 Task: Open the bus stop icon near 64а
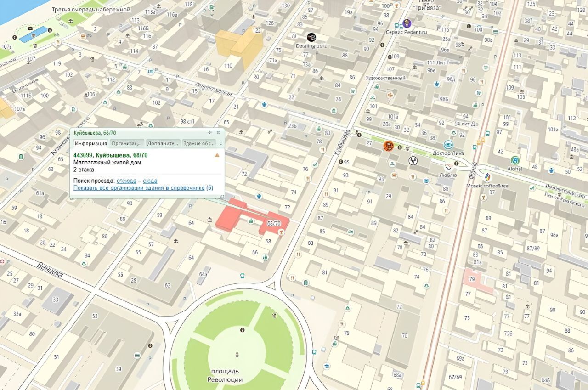[x=242, y=276]
